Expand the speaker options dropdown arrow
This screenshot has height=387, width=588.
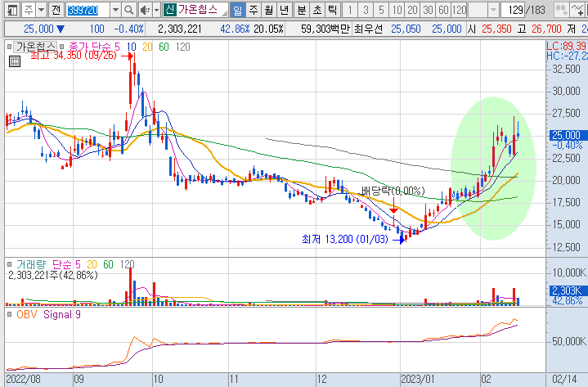pyautogui.click(x=156, y=10)
